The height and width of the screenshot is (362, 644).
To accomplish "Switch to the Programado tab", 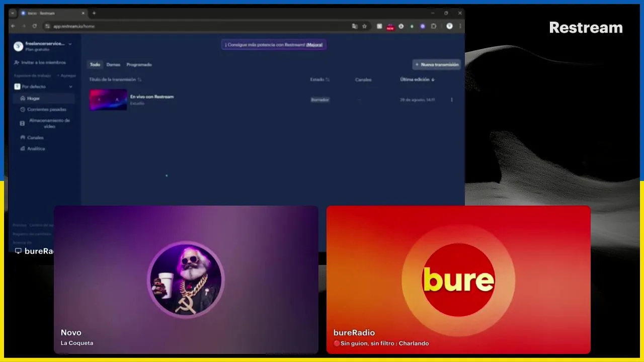I will 139,64.
